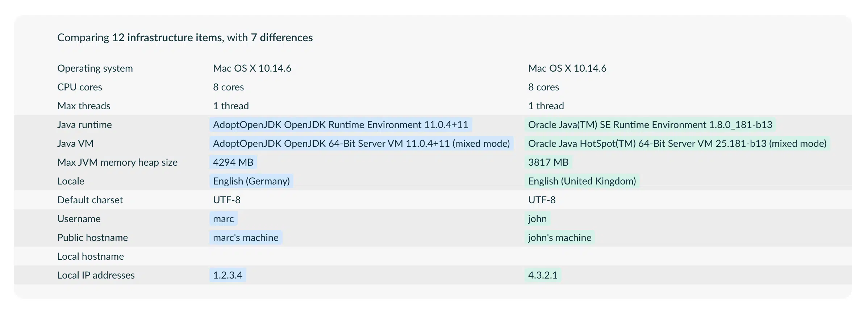Image resolution: width=868 pixels, height=314 pixels.
Task: Select the IP address 4.3.2.1
Action: point(543,275)
